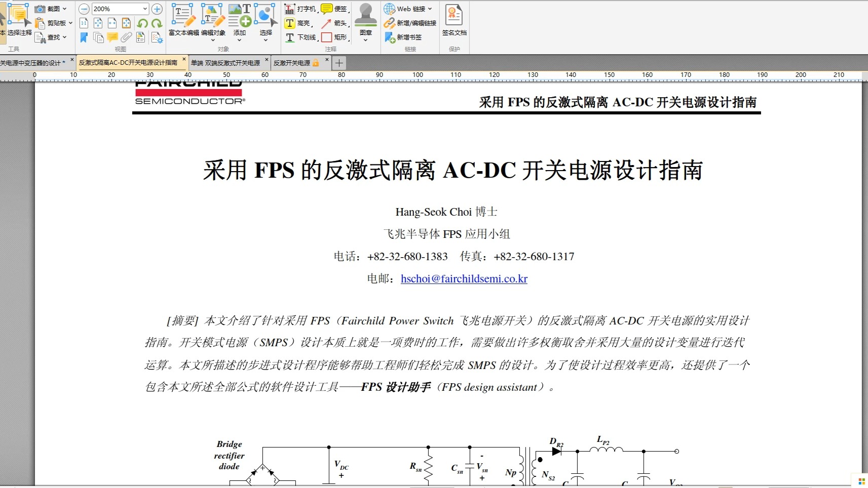
Task: Expand the 选择 dropdown chevron
Action: coord(266,40)
